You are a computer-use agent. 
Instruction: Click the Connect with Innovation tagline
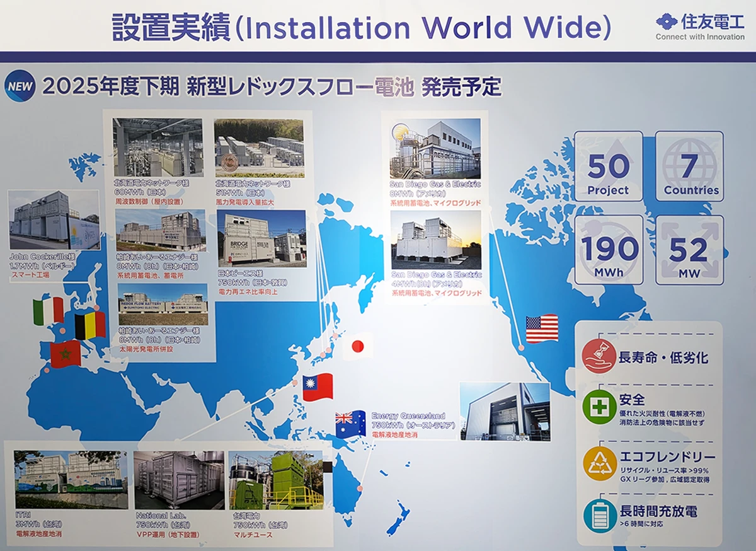coord(700,37)
